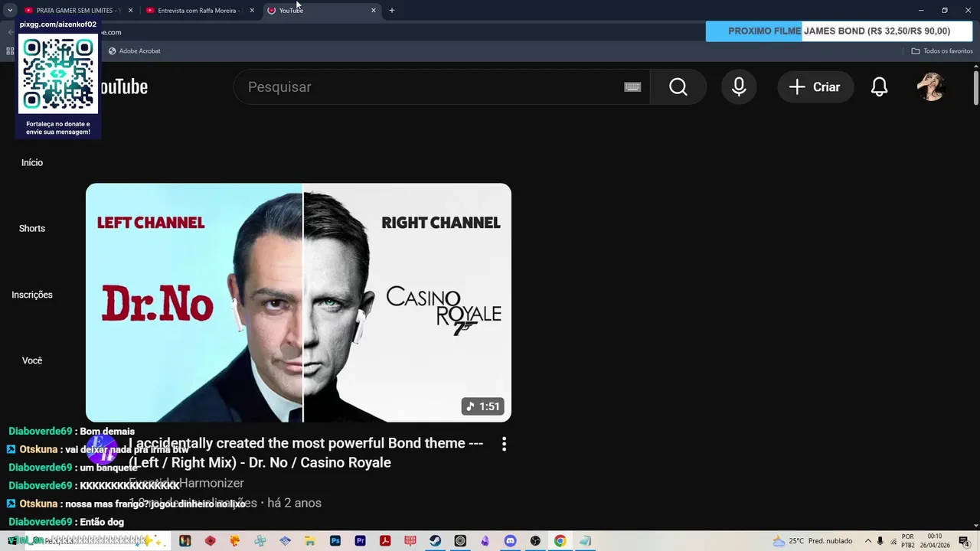
Task: Click the YouTube search magnifier button
Action: pyautogui.click(x=678, y=87)
